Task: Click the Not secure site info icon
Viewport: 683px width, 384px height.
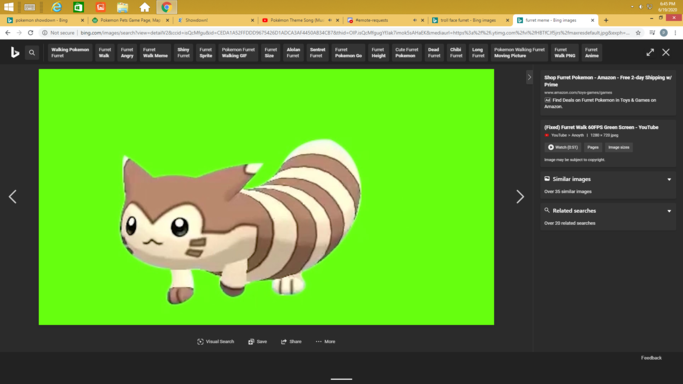Action: tap(44, 33)
